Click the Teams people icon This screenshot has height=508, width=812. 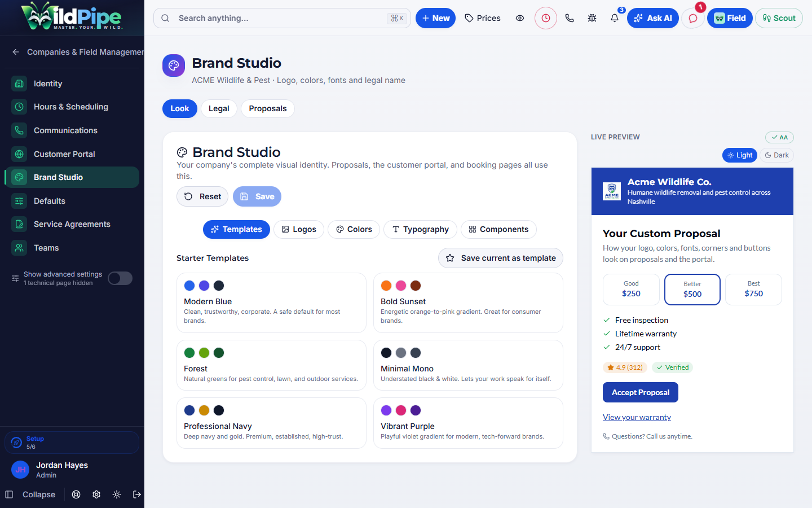19,248
